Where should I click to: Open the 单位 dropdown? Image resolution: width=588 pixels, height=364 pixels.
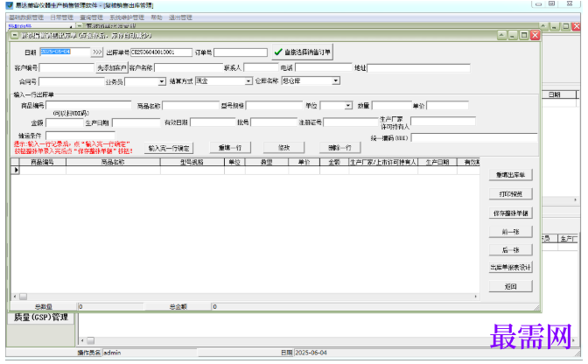point(348,106)
